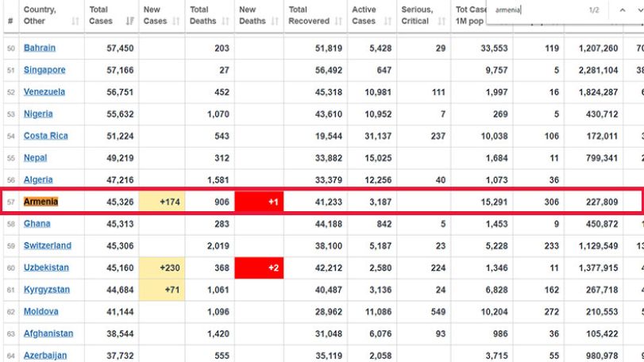This screenshot has width=644, height=362.
Task: Sort by Active Cases column icon
Action: (x=388, y=21)
